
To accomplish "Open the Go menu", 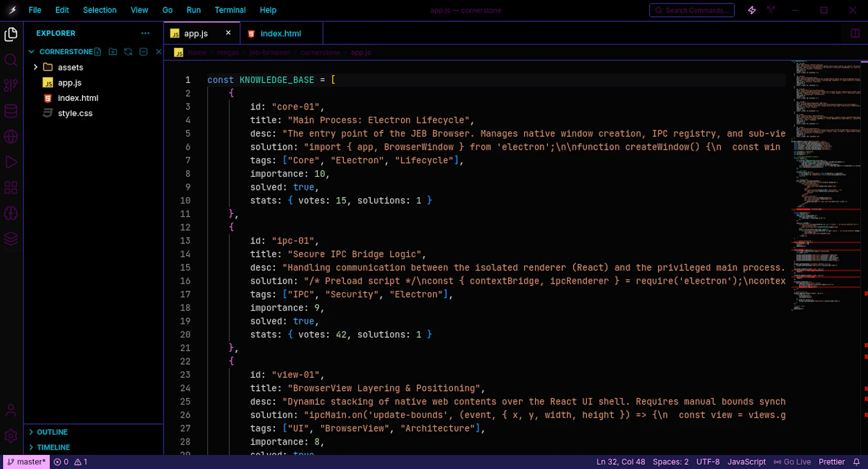I will pos(168,10).
